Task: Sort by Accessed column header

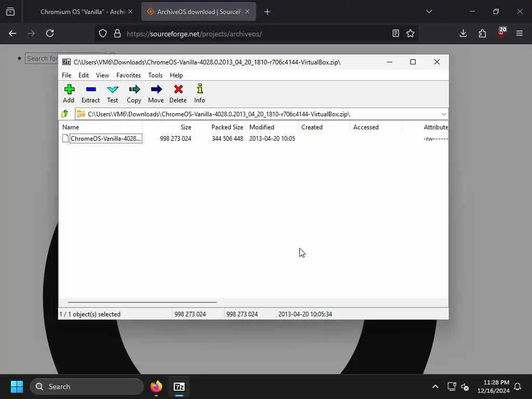Action: (376, 127)
